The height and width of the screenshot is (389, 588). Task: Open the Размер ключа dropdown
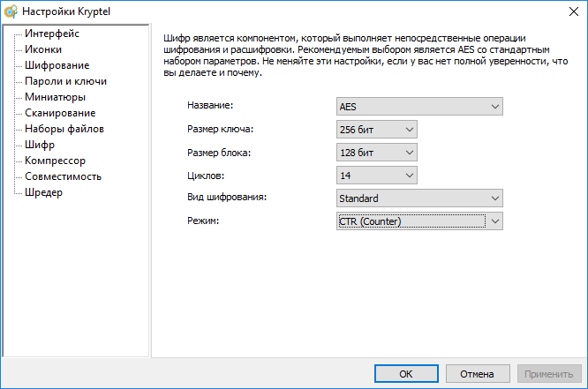(377, 130)
